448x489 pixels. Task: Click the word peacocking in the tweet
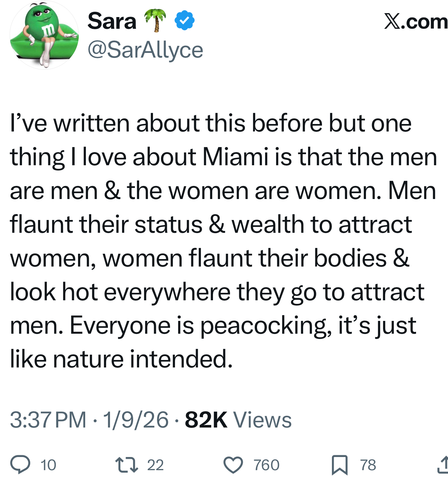click(264, 326)
